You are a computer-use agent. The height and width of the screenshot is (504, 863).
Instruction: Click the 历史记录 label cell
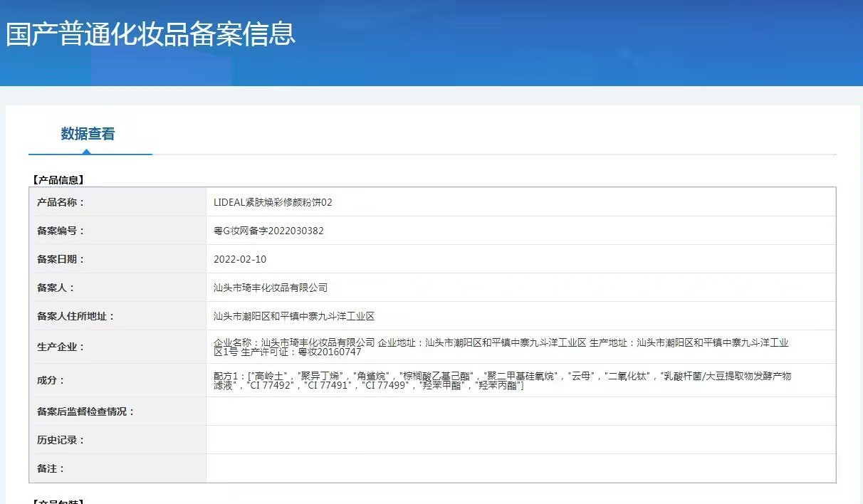coord(117,440)
